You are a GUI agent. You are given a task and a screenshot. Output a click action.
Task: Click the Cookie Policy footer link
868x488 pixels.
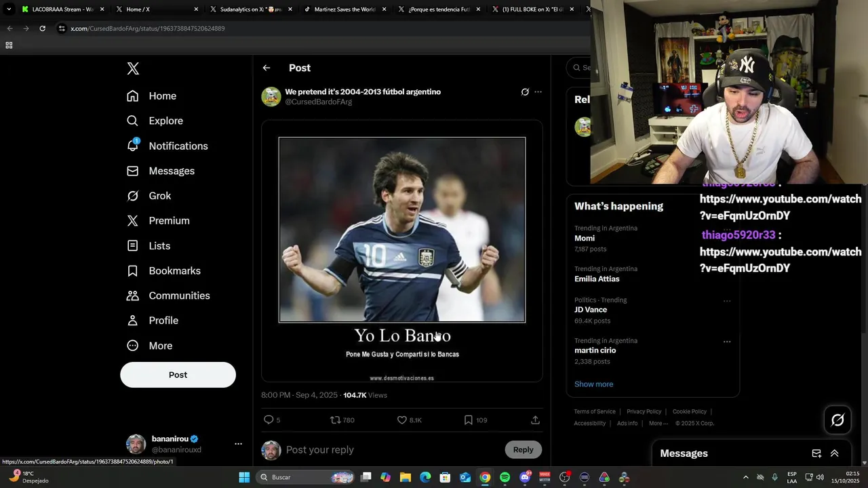click(689, 411)
